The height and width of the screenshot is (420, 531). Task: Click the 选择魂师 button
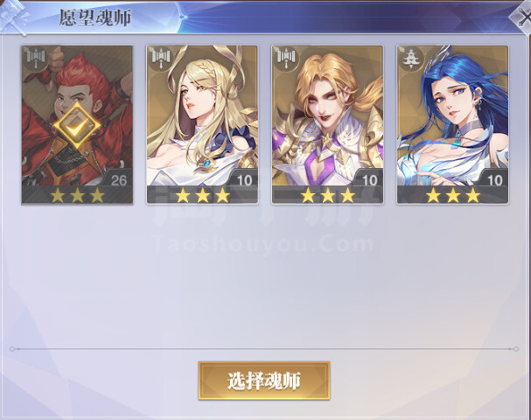[x=264, y=381]
